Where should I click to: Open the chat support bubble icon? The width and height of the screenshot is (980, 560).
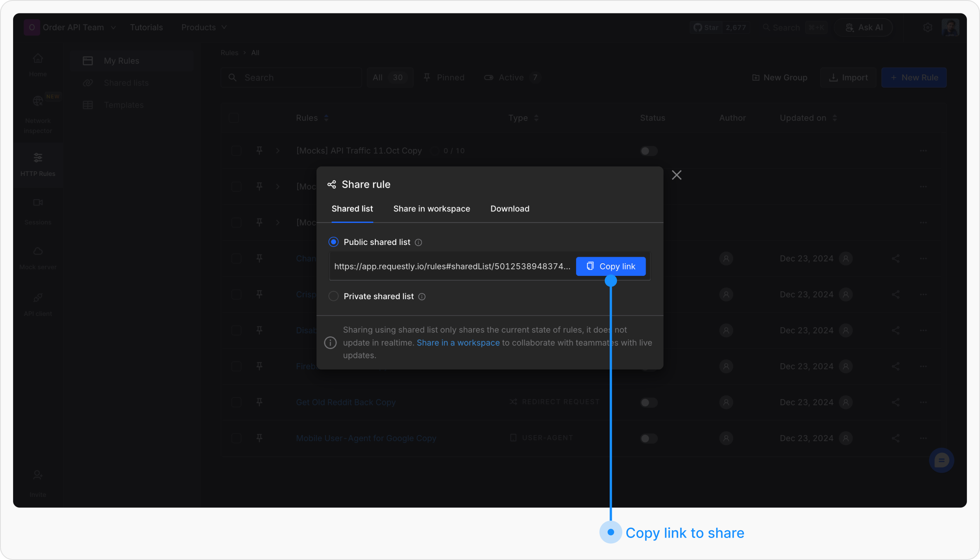point(941,461)
